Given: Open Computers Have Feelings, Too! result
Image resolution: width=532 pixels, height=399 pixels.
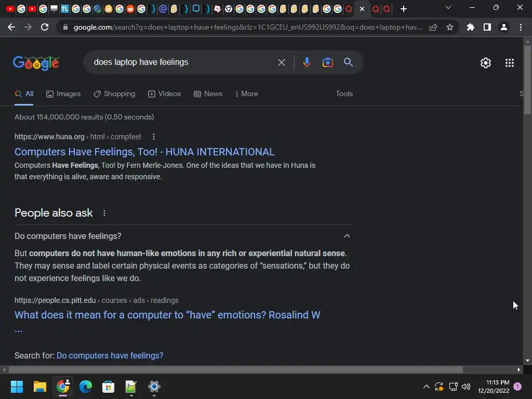Looking at the screenshot, I should click(144, 152).
